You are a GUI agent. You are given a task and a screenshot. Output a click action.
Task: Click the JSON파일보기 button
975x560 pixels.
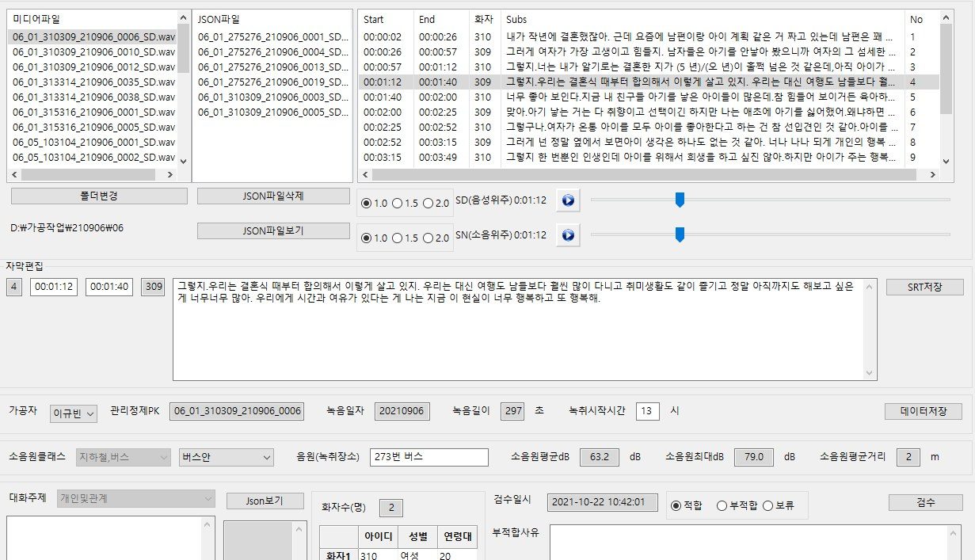[272, 230]
